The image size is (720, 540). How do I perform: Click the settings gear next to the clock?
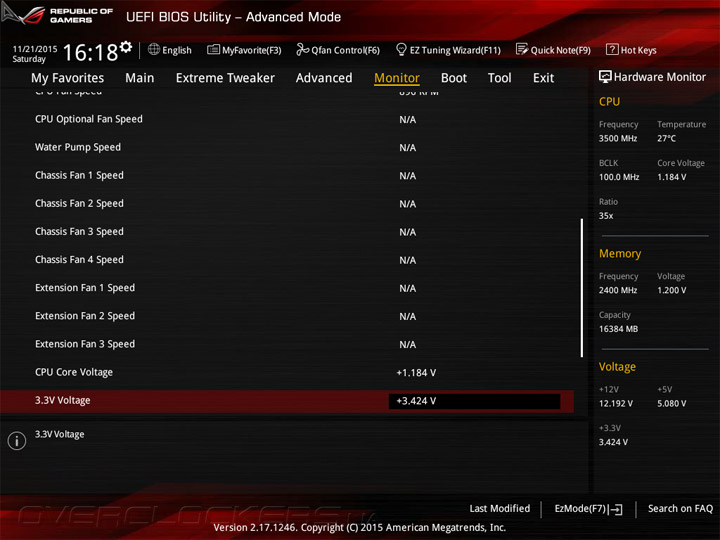(126, 47)
